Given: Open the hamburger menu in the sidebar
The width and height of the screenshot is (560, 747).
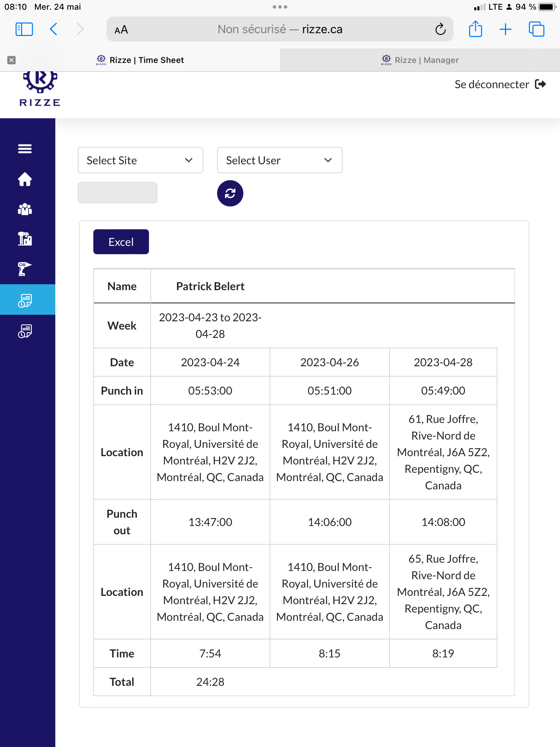Looking at the screenshot, I should pos(25,149).
